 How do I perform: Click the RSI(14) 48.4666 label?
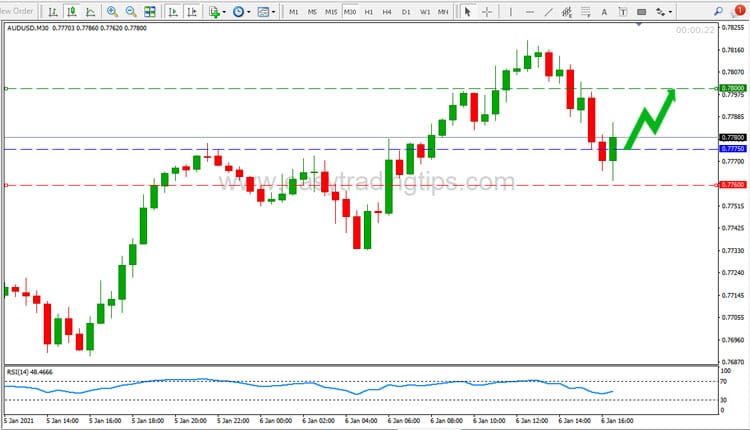pos(30,372)
